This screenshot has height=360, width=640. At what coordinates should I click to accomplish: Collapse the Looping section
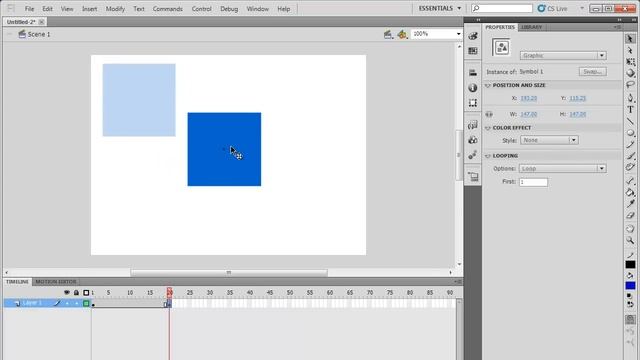click(488, 156)
